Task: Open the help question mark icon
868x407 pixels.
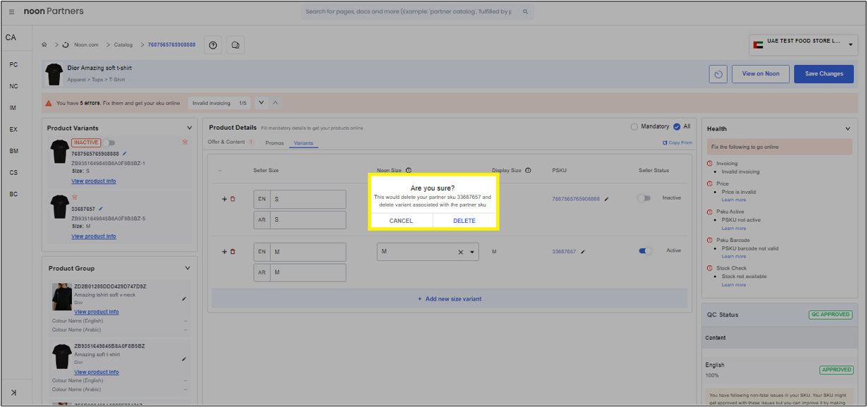Action: tap(212, 45)
